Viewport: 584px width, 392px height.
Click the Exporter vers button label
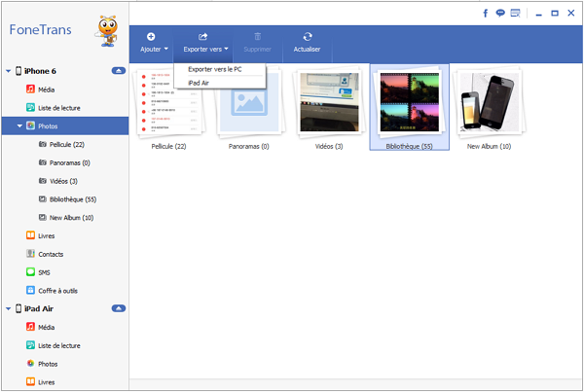tap(202, 50)
